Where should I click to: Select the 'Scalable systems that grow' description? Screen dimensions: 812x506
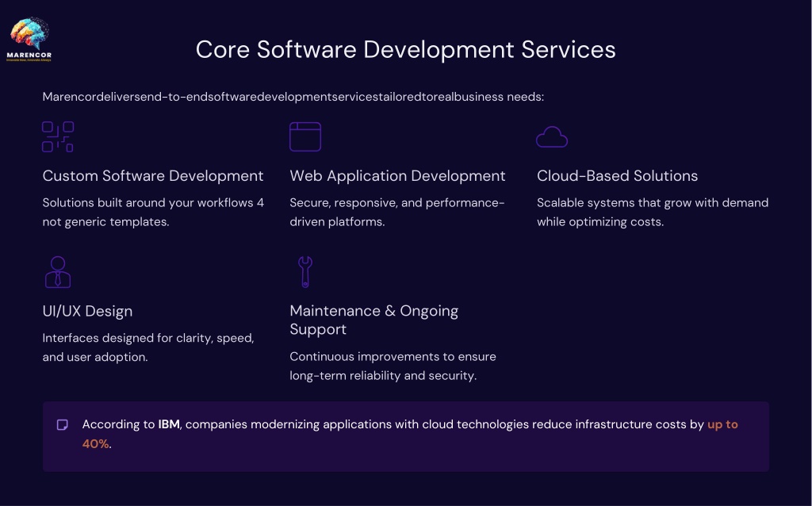point(652,212)
